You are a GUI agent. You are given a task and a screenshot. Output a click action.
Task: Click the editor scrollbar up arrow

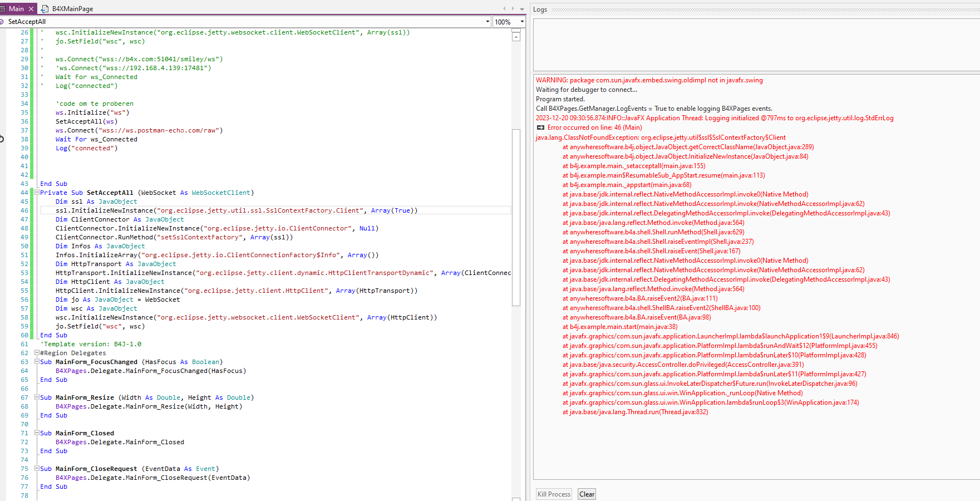click(516, 37)
